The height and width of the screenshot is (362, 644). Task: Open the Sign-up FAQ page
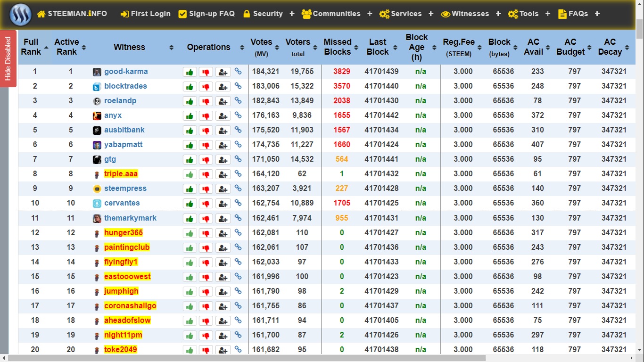point(206,14)
